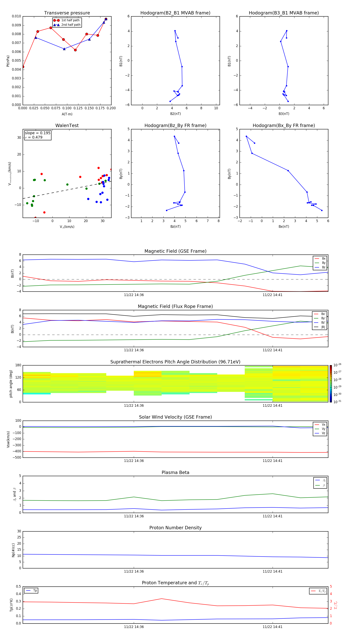Click the V_remaining(km/s) axis label
This screenshot has width=351, height=644.
[x=10, y=173]
